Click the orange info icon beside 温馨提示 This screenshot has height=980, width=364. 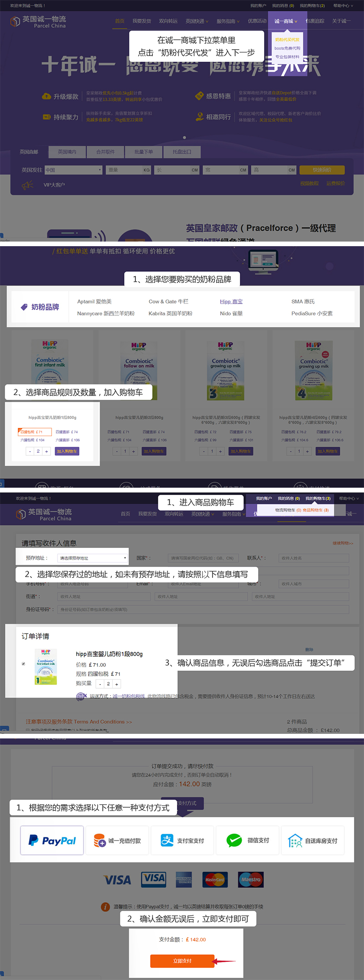[105, 907]
